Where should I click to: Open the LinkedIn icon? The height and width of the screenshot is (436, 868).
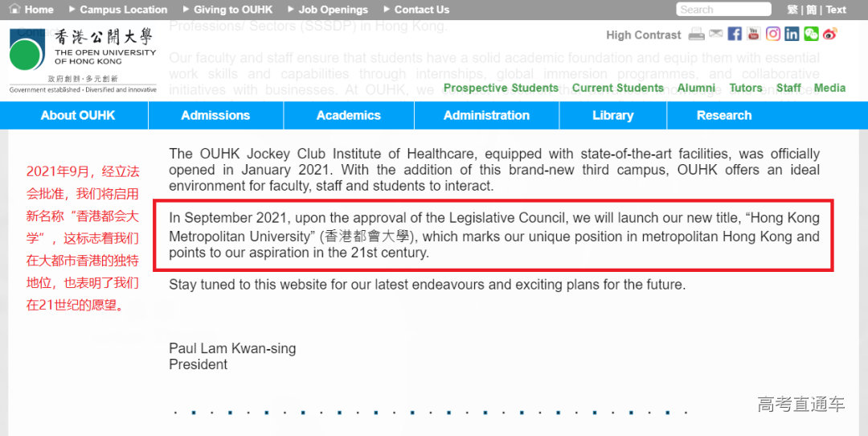(x=792, y=34)
